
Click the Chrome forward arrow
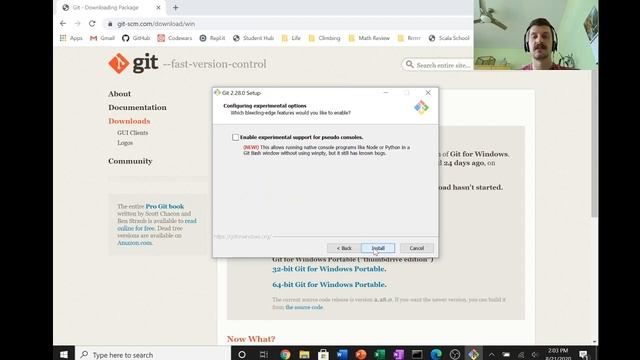78,24
